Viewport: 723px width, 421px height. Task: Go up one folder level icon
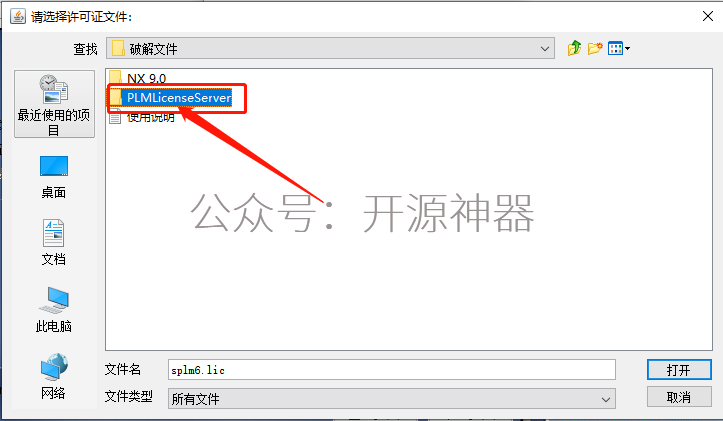574,48
